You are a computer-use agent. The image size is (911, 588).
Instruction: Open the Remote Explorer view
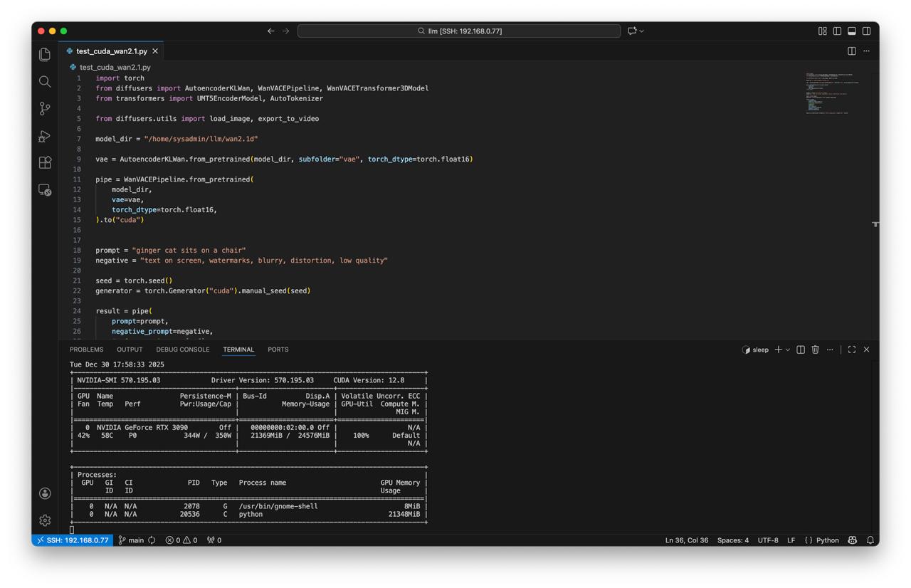point(45,190)
